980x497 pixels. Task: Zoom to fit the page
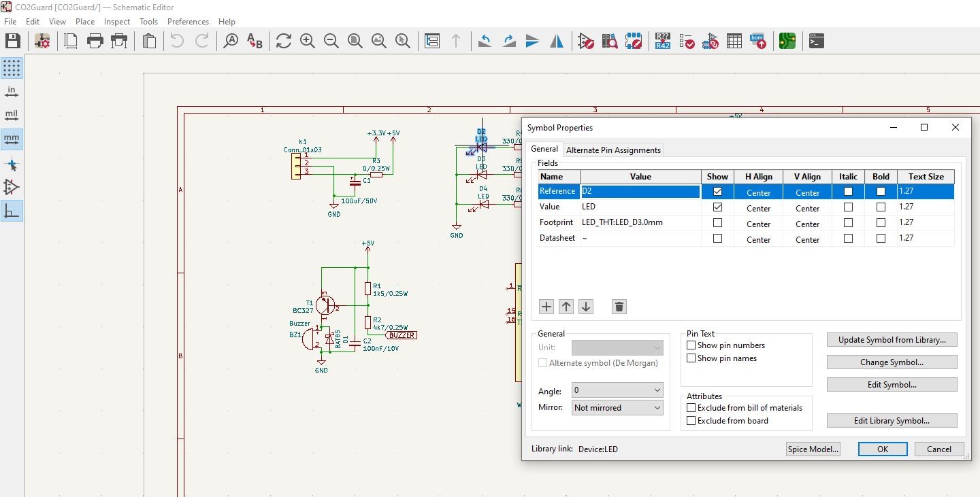point(355,41)
